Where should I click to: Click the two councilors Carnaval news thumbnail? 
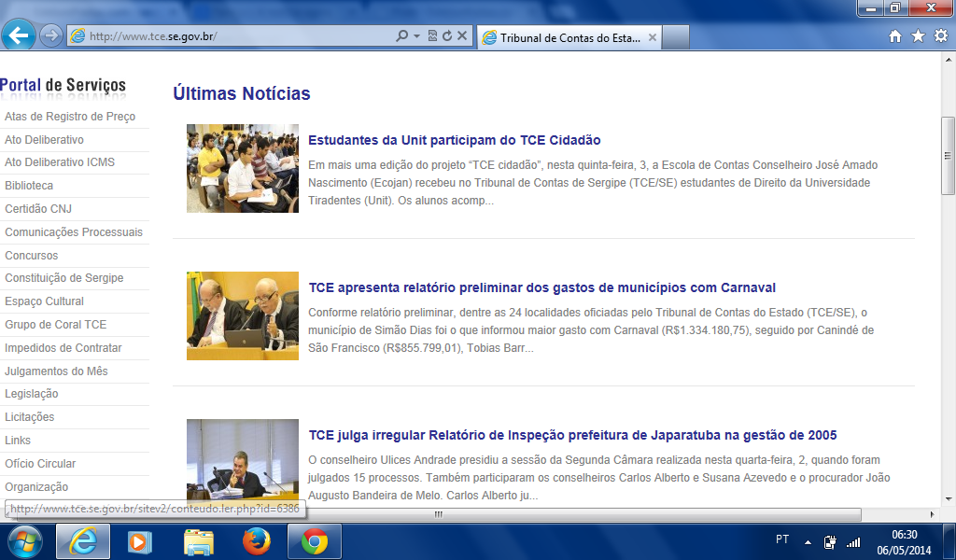pyautogui.click(x=243, y=315)
